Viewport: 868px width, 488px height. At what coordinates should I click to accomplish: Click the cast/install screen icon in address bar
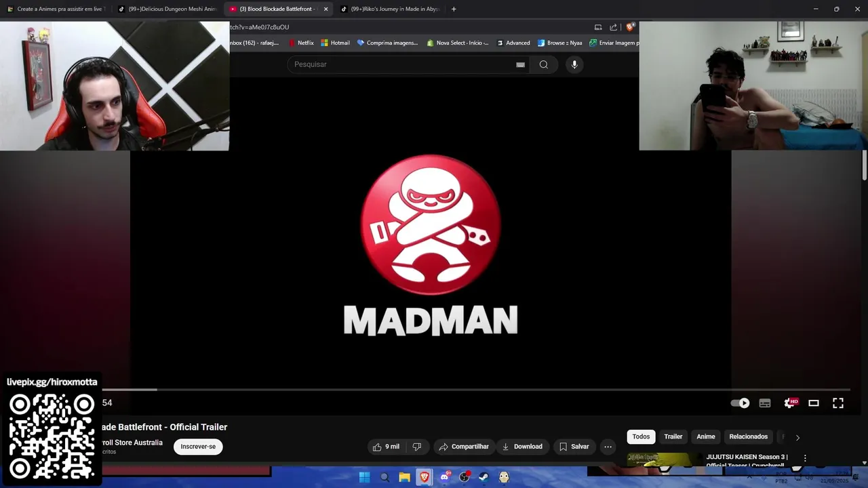click(x=598, y=27)
